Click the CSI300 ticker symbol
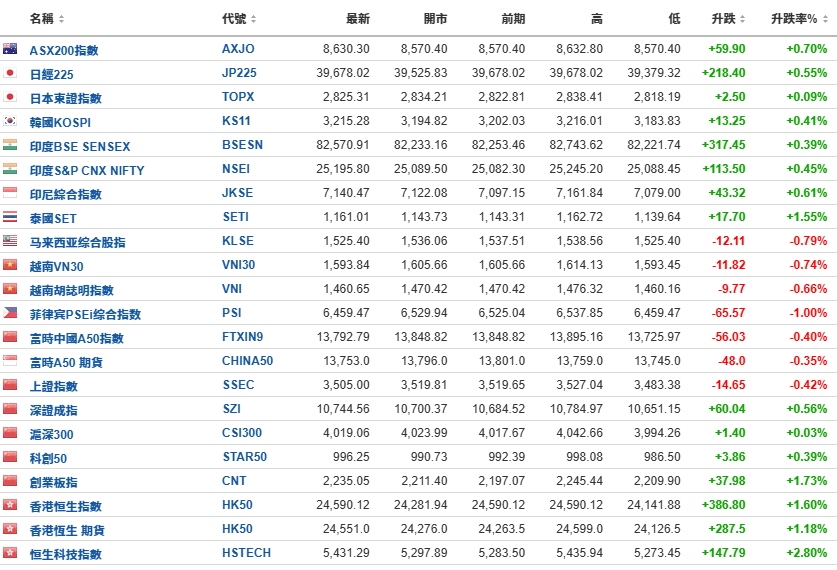This screenshot has width=837, height=570. point(242,433)
